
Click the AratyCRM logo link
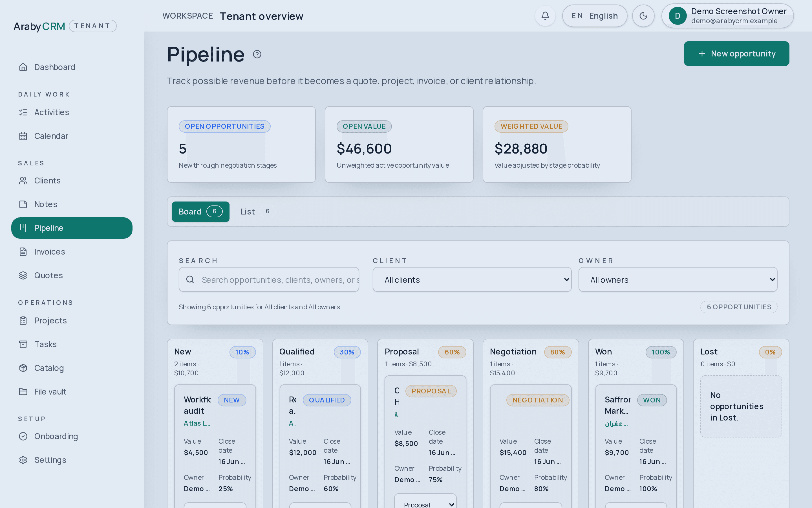[39, 26]
